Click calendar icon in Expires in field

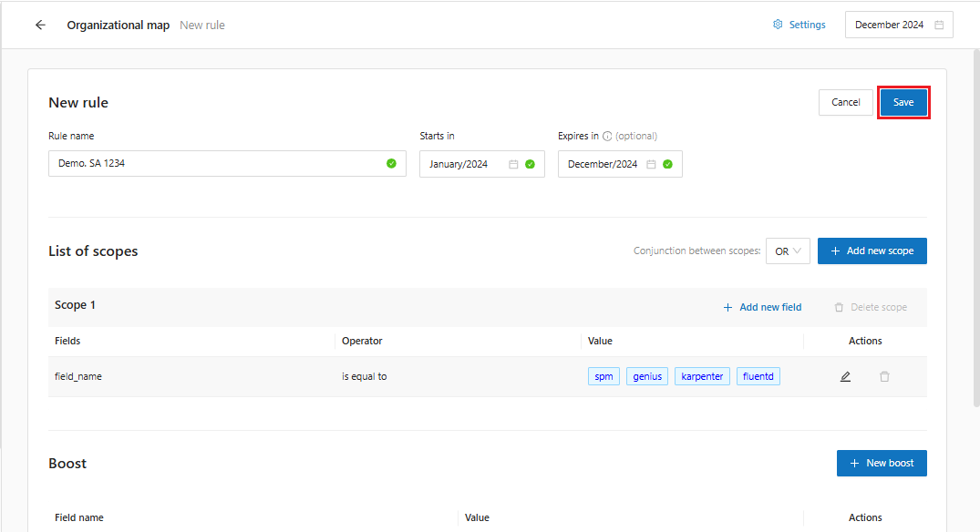[x=651, y=165]
